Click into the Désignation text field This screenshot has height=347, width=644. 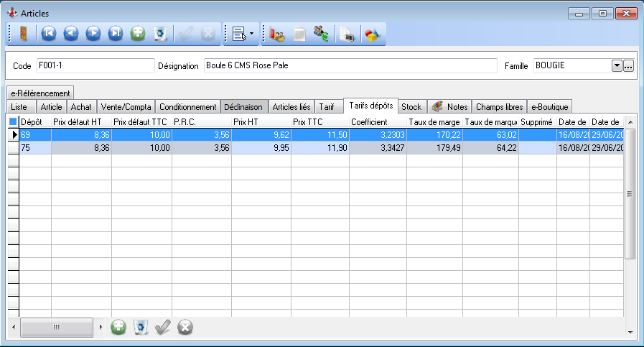point(350,66)
